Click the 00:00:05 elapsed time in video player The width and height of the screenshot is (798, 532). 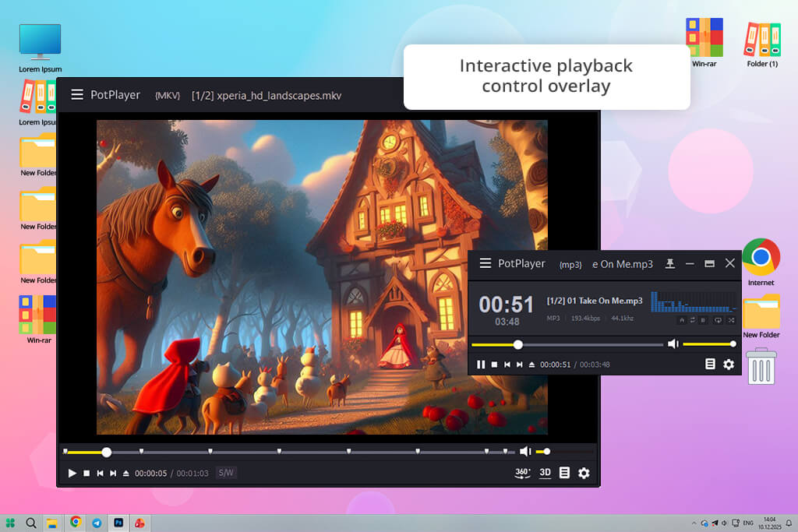[150, 474]
